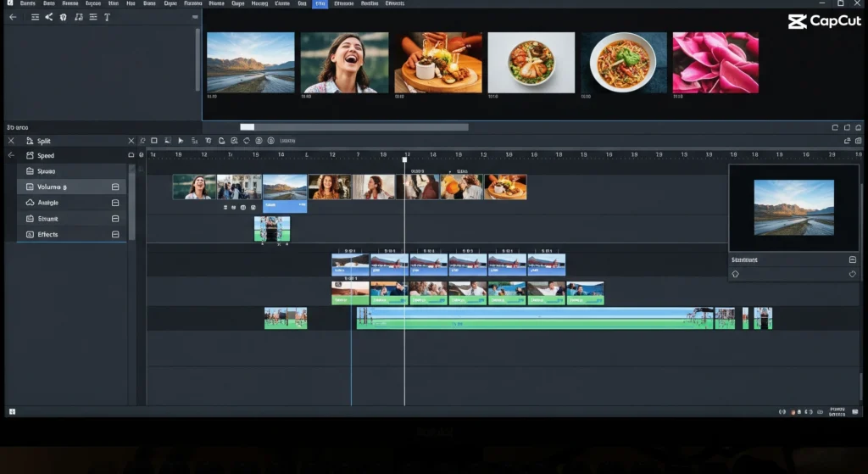Select the long green audio clip on the bottom track
Viewport: 868px width, 474px height.
[x=535, y=318]
